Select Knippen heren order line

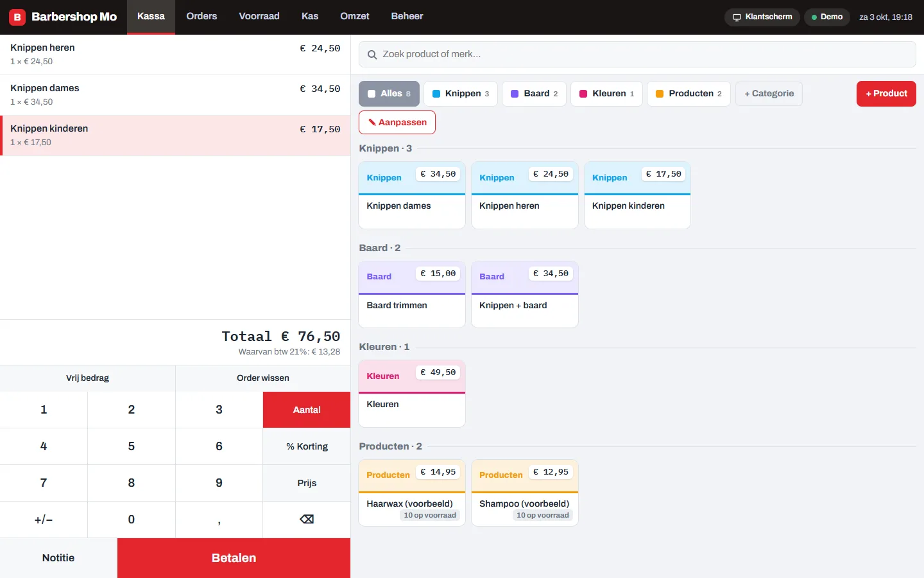[175, 55]
